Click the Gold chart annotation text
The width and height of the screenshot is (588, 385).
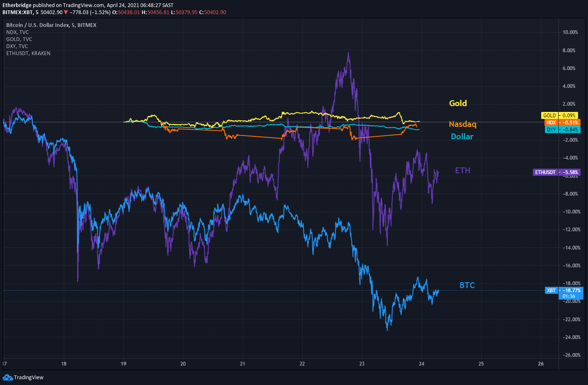pyautogui.click(x=458, y=103)
